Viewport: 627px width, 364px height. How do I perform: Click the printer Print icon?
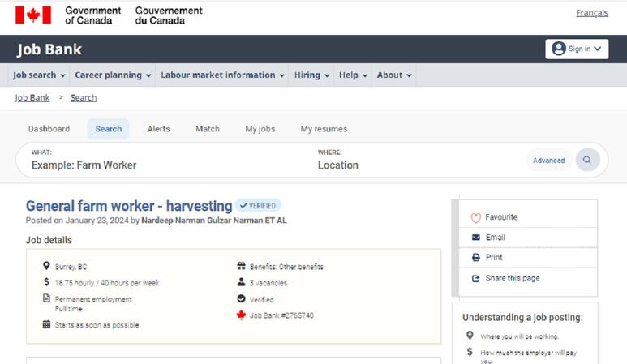(x=476, y=257)
